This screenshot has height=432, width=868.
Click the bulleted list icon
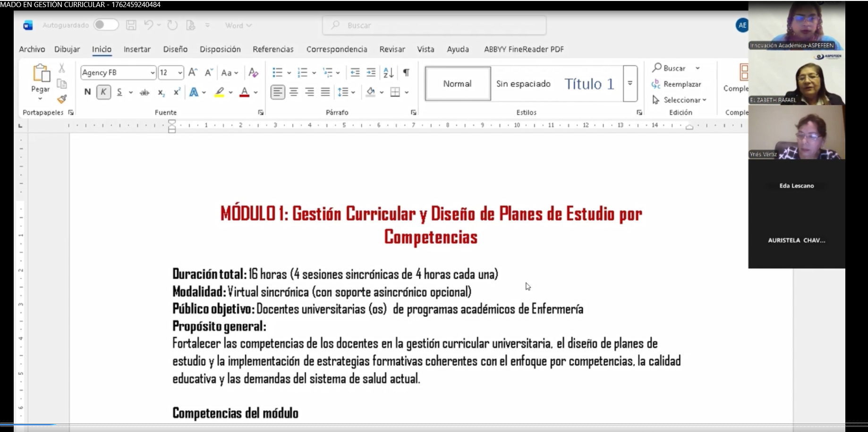tap(277, 72)
